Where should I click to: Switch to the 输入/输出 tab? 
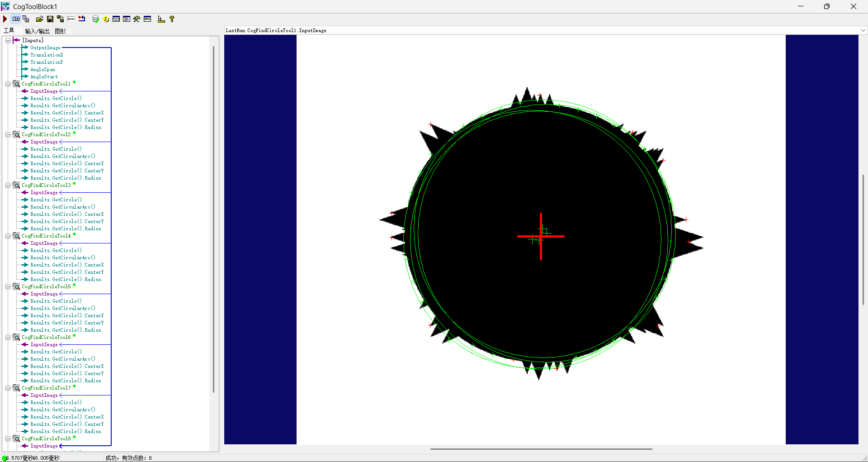(x=37, y=31)
